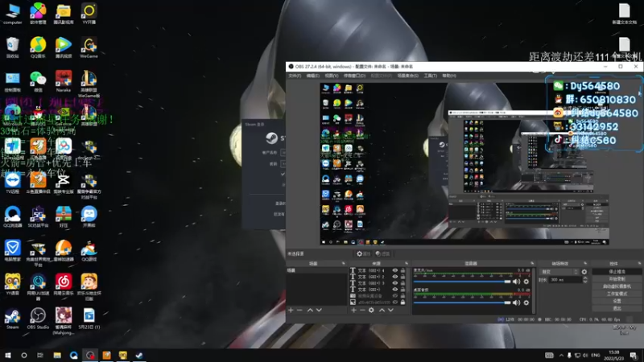Viewport: 644px width, 362px height.
Task: Launch QQ Music from desktop
Action: point(38,47)
